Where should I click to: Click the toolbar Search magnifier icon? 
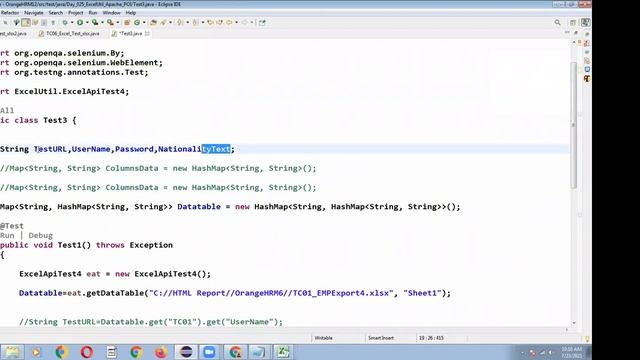point(558,22)
